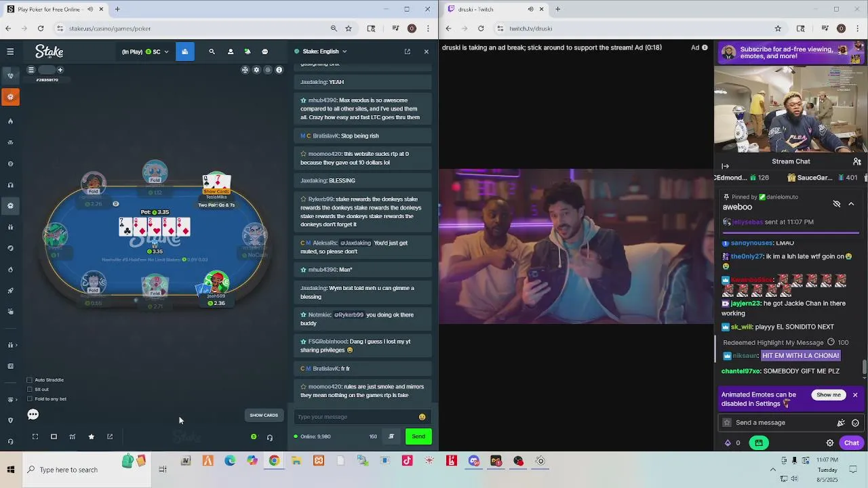The image size is (868, 488).
Task: Open Stake chat rules icon
Action: [391, 436]
